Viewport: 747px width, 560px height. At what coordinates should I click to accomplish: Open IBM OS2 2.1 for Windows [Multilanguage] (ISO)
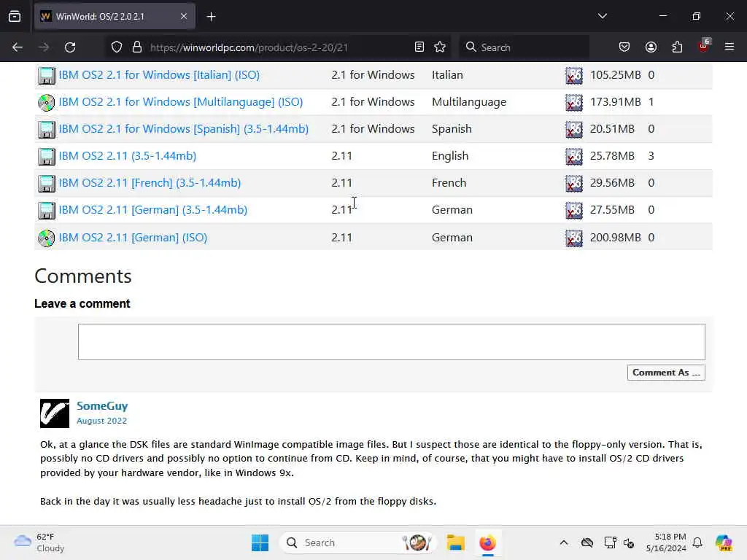pos(181,102)
